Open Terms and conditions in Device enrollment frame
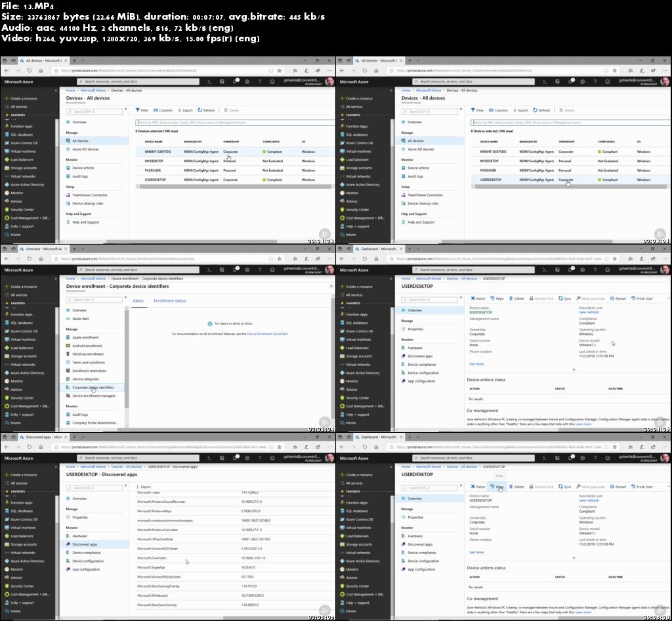Image resolution: width=672 pixels, height=621 pixels. click(88, 363)
